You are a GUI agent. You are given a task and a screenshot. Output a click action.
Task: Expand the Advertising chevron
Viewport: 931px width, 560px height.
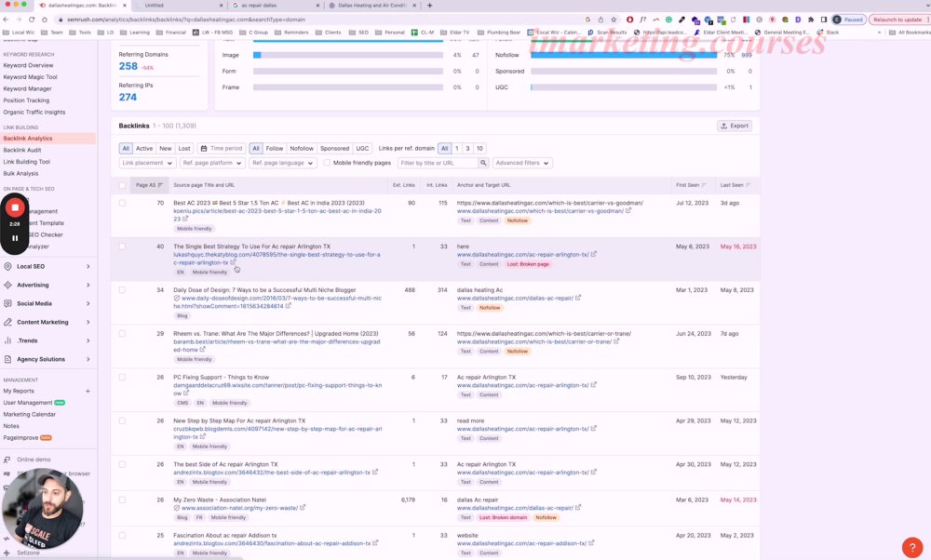(x=88, y=285)
